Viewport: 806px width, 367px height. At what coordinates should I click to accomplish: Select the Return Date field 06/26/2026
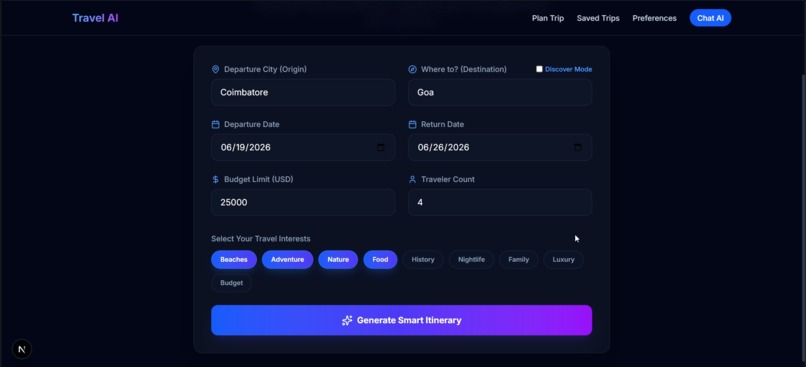click(x=500, y=148)
